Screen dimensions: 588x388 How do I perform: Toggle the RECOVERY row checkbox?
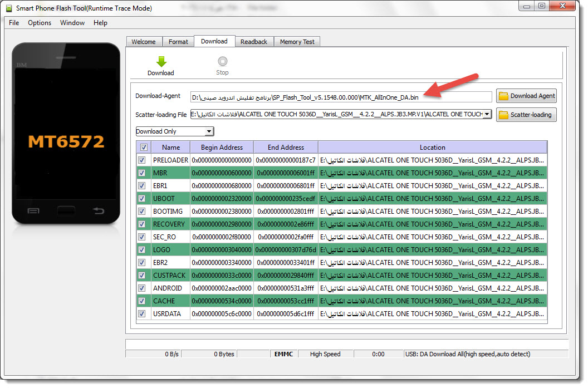[142, 224]
